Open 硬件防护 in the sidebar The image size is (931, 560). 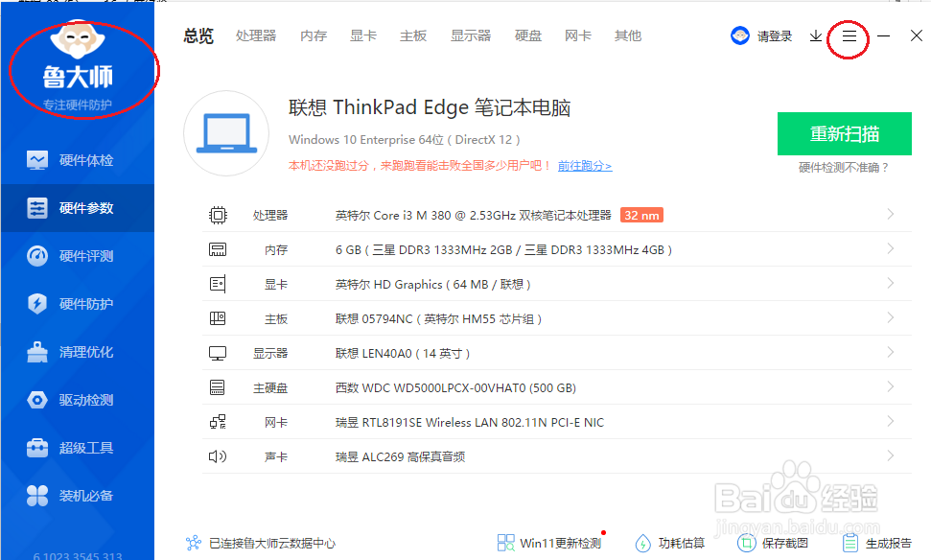[78, 304]
